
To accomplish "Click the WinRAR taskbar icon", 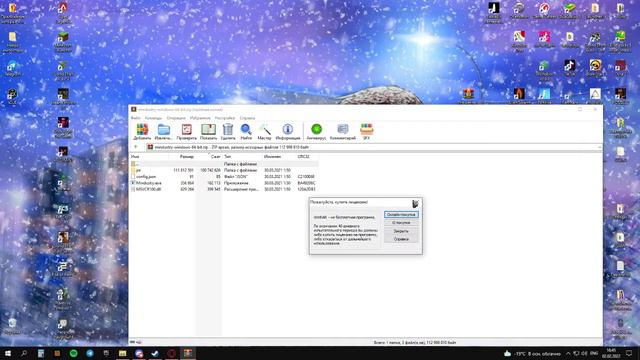I will tap(188, 353).
